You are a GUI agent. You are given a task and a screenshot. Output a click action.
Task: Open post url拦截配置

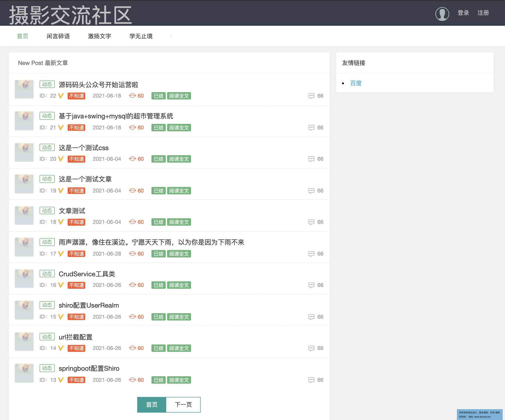click(75, 337)
